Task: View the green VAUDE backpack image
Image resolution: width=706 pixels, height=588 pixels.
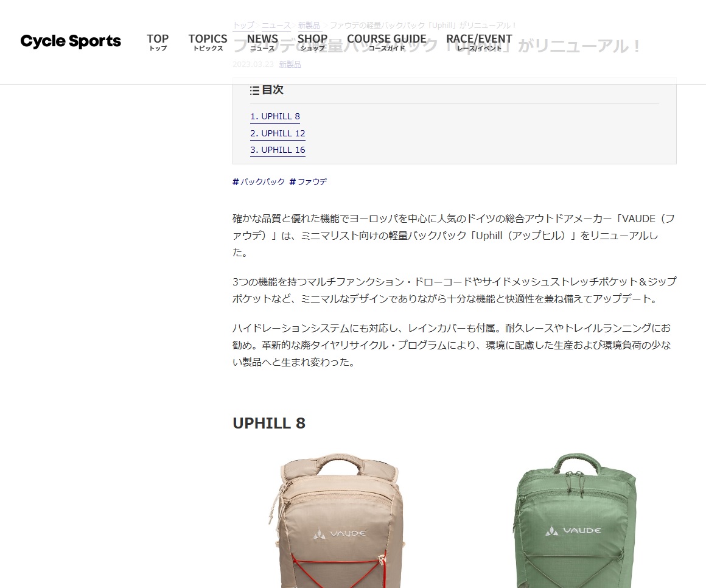Action: [575, 520]
